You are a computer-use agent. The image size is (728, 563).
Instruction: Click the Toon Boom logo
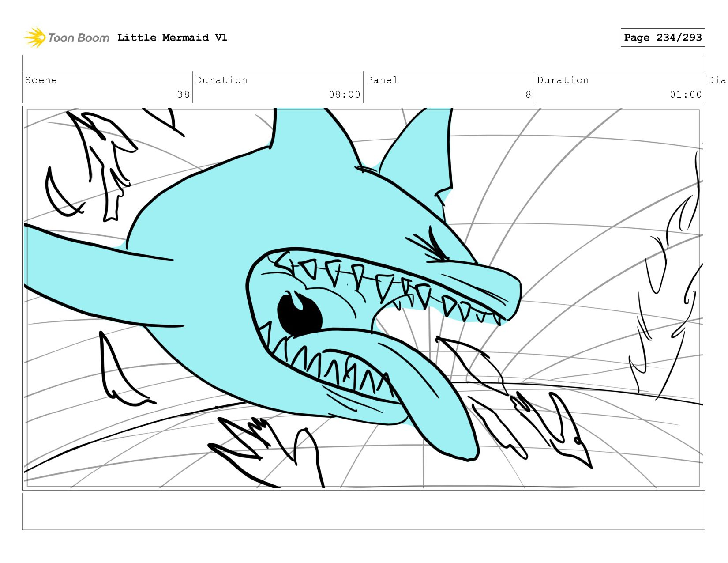(66, 38)
